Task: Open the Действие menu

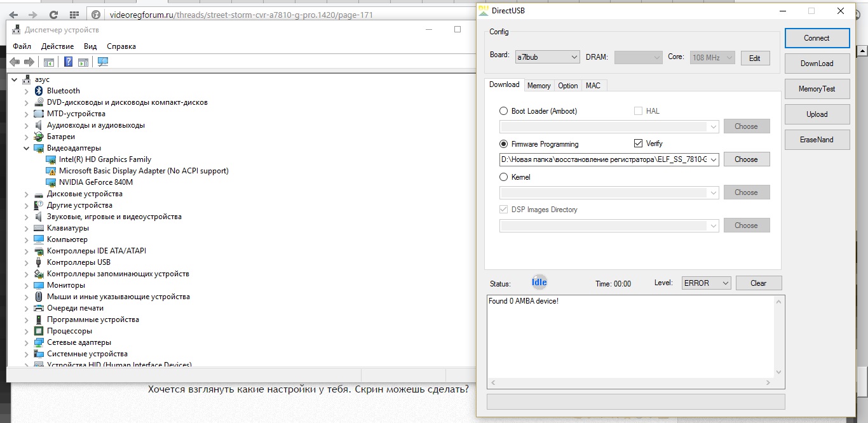Action: [57, 46]
